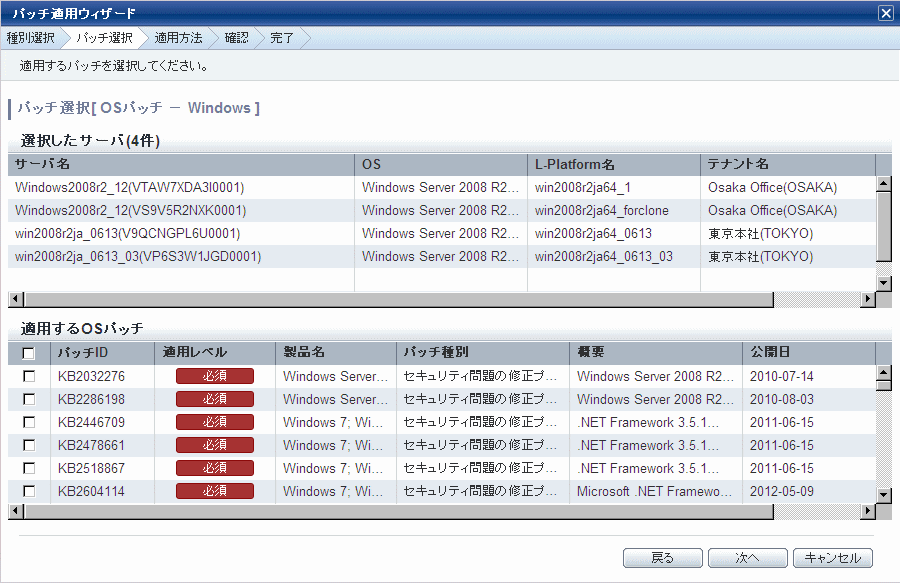Viewport: 900px width, 583px height.
Task: Check the box for patch KB2478661
Action: (x=29, y=445)
